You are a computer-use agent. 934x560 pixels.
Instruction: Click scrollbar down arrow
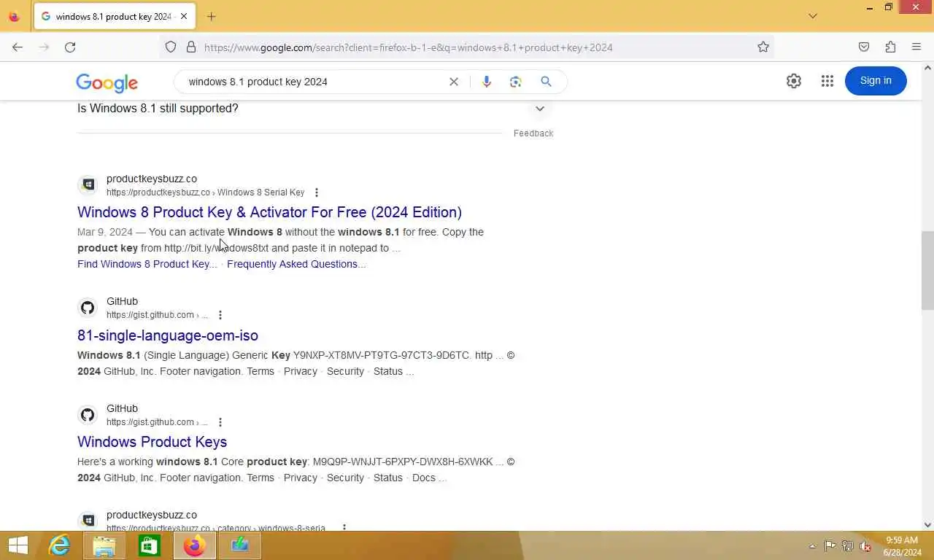click(x=927, y=524)
